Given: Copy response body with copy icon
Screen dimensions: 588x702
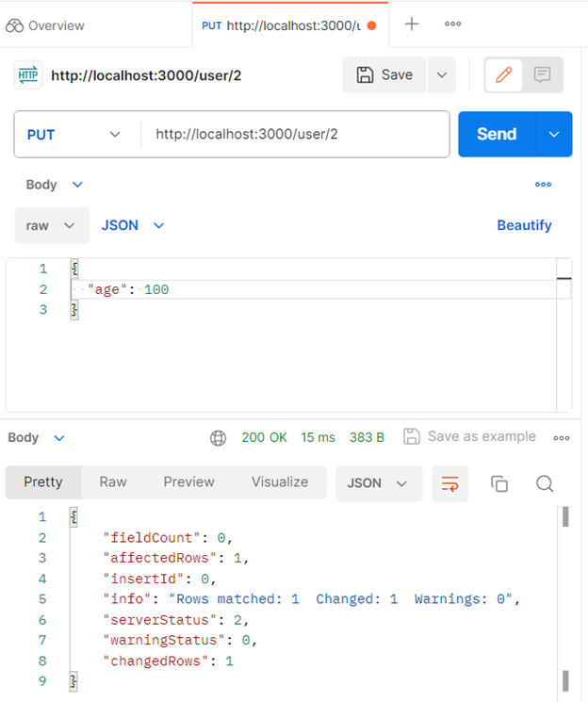Looking at the screenshot, I should 499,483.
